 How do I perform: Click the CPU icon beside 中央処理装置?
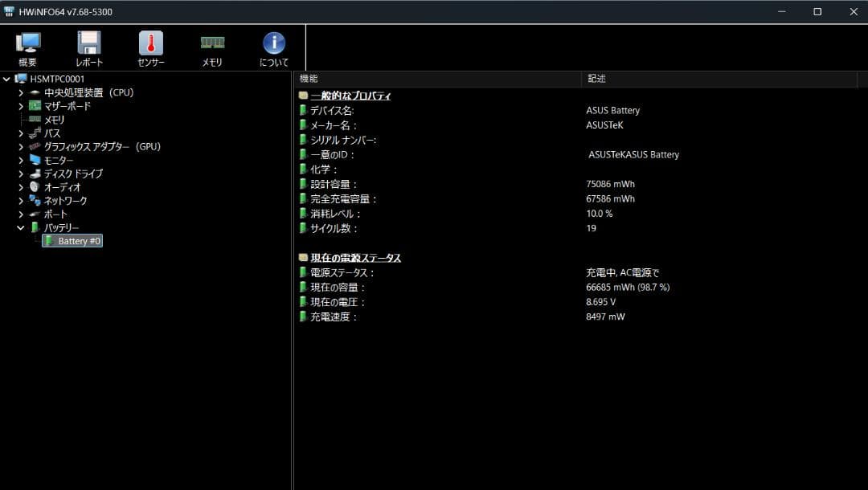[33, 92]
